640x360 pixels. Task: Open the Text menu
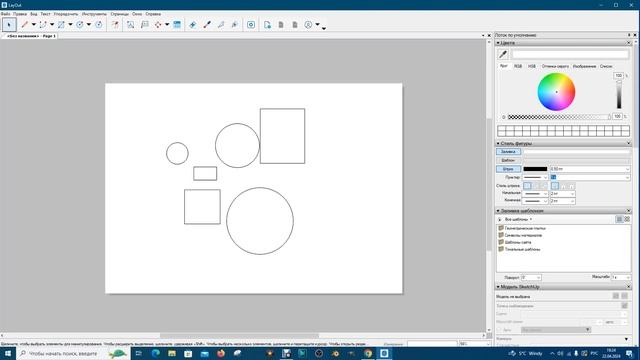click(x=45, y=14)
